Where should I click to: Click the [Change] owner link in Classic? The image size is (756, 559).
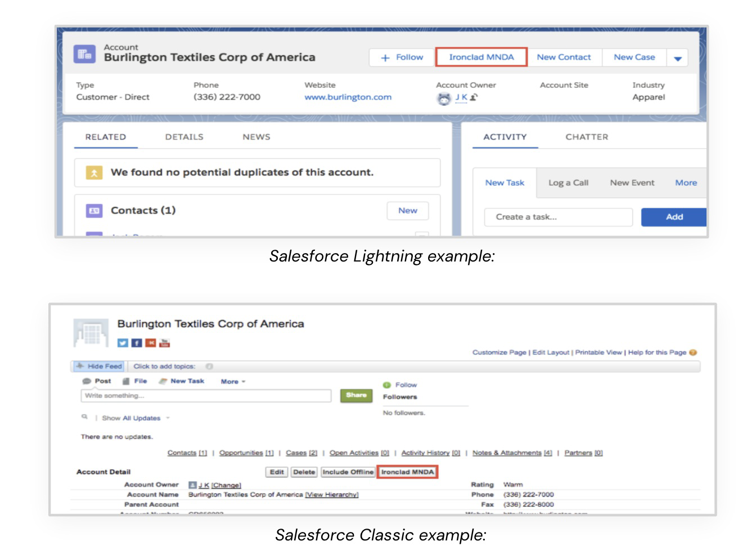point(226,485)
